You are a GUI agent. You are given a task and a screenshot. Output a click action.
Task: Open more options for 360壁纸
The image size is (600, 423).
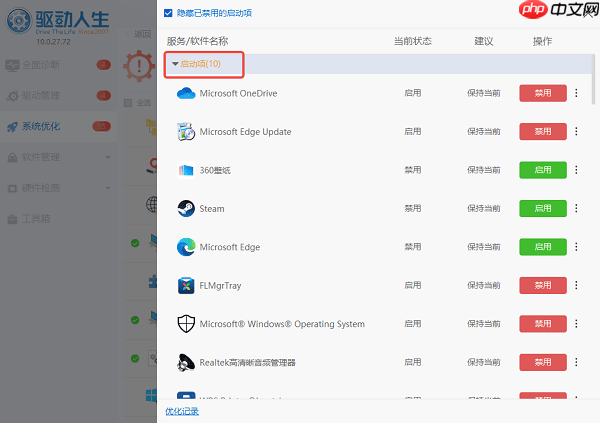576,170
